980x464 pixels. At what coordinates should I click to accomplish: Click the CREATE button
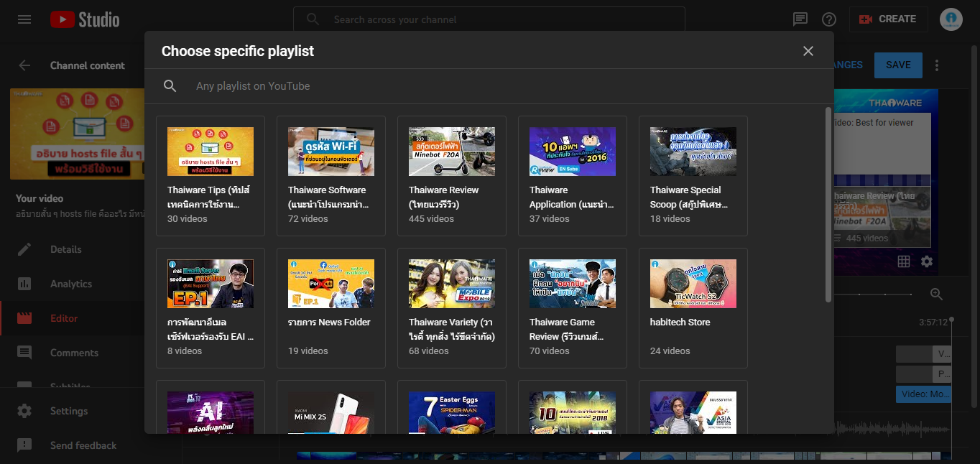888,19
